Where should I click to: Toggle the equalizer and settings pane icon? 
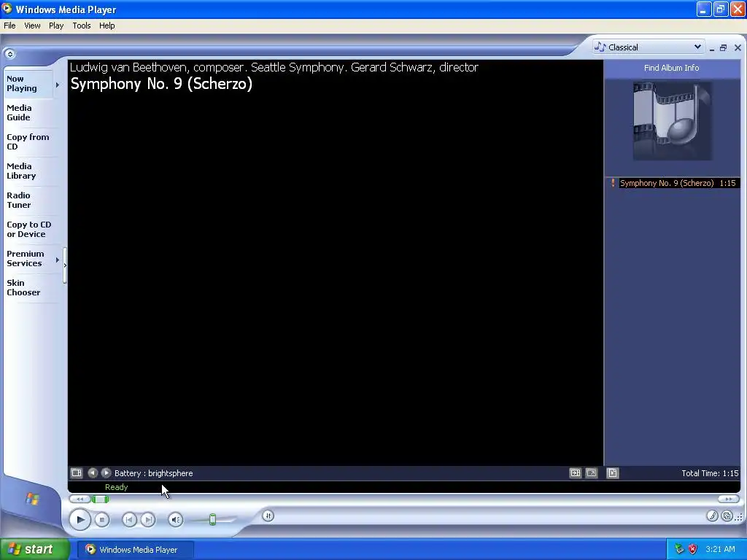point(576,472)
